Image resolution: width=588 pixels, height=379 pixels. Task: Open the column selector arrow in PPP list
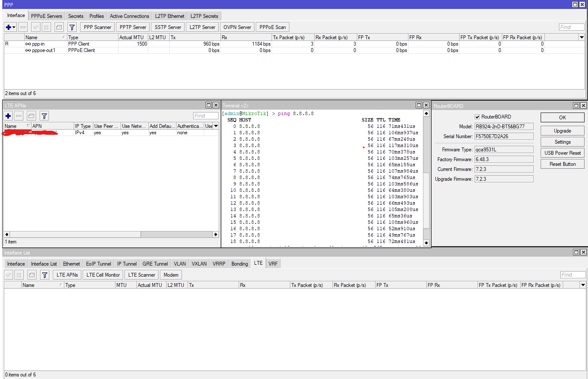coord(581,37)
